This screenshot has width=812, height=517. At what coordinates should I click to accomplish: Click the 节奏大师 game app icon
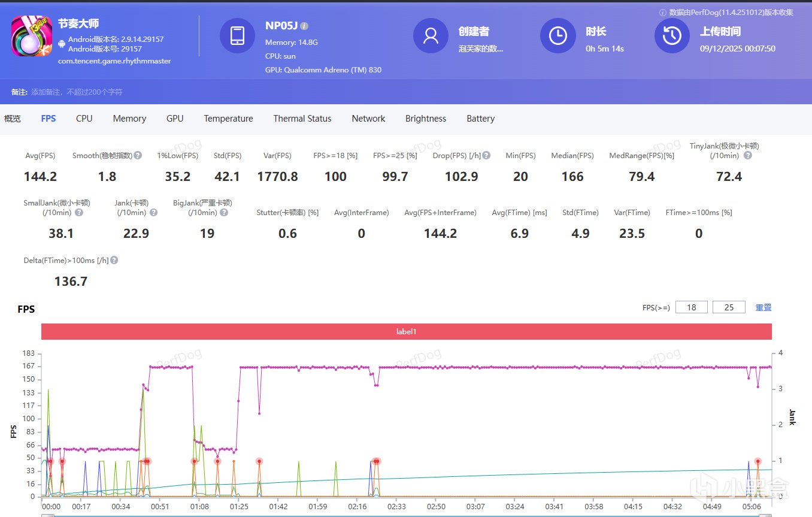31,35
